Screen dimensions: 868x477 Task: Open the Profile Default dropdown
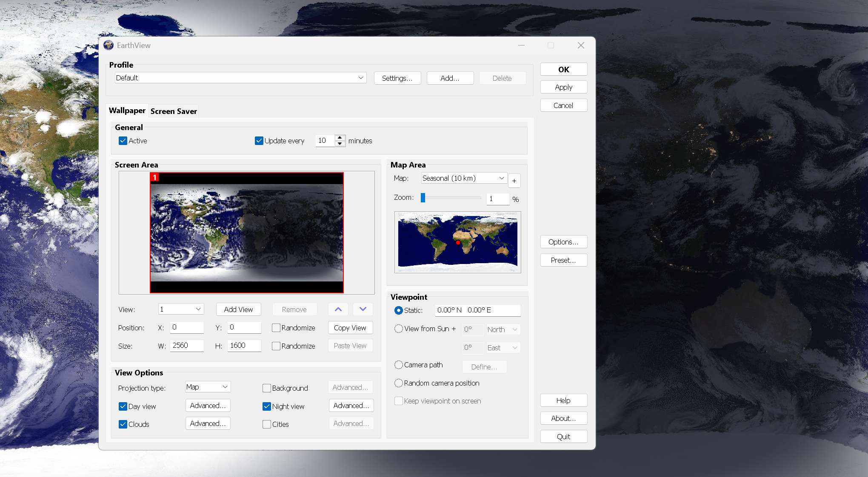(x=240, y=78)
